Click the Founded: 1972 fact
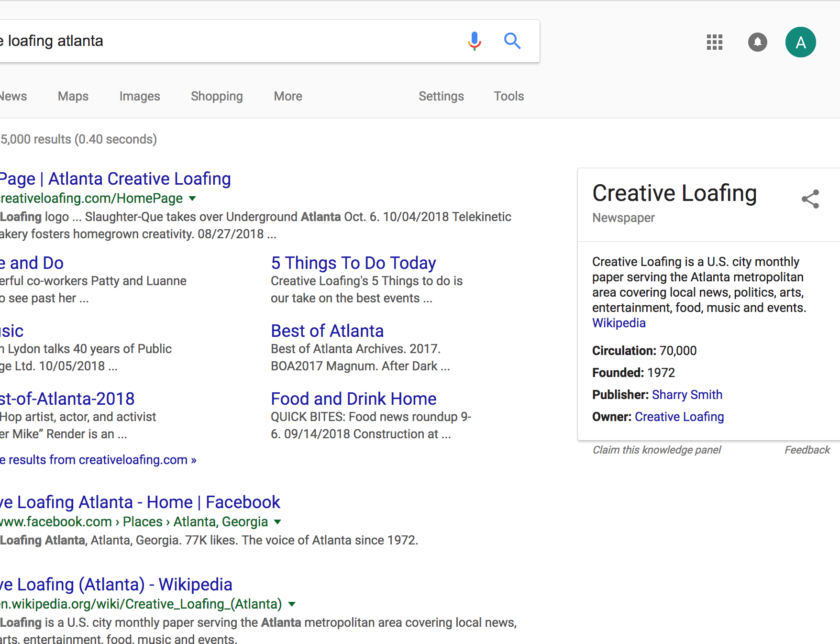The height and width of the screenshot is (644, 840). [x=633, y=373]
